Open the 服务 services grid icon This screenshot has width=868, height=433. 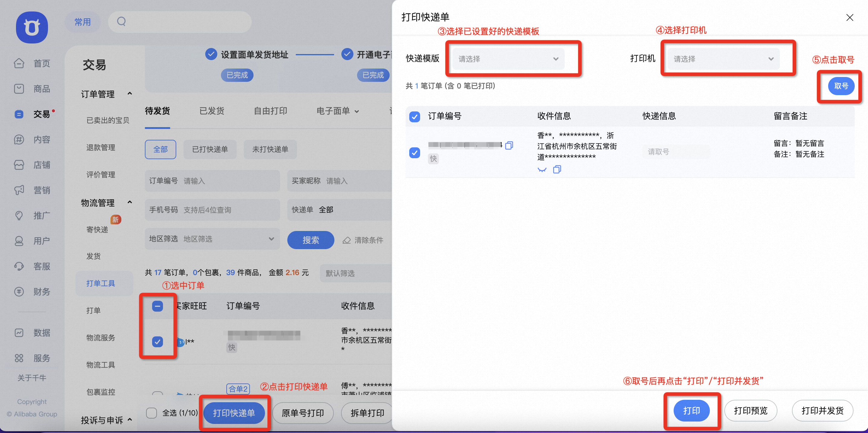point(19,358)
